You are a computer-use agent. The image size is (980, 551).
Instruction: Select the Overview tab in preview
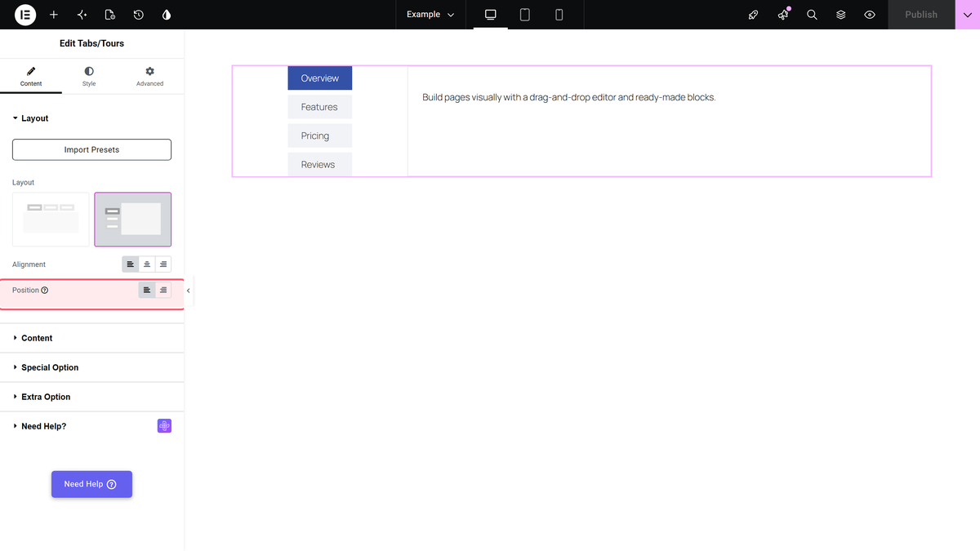tap(319, 78)
